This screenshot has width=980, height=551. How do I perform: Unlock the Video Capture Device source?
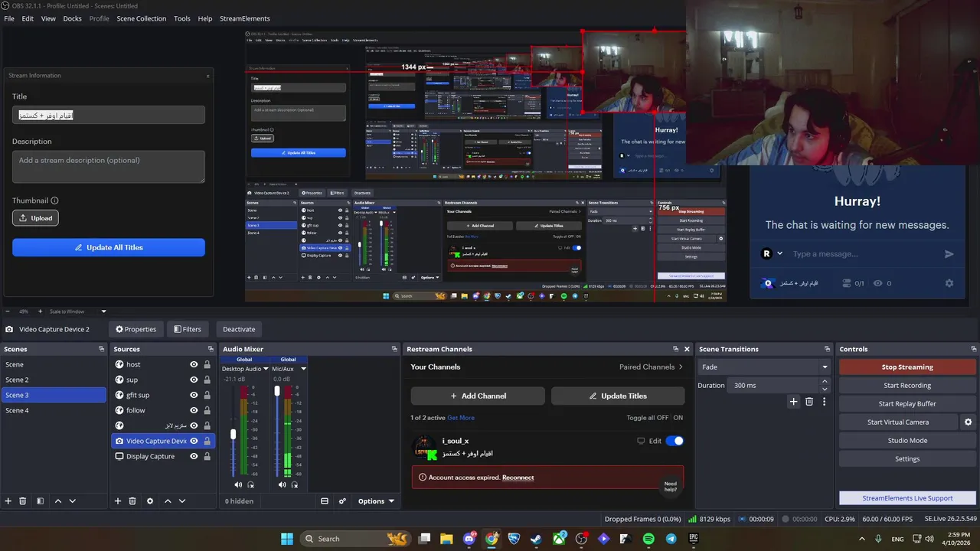point(207,441)
